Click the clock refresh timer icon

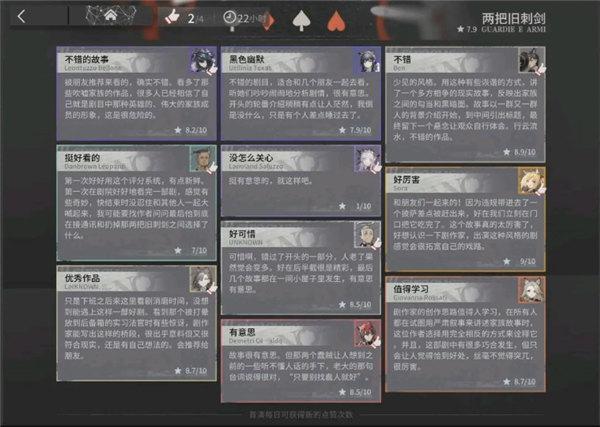[229, 17]
